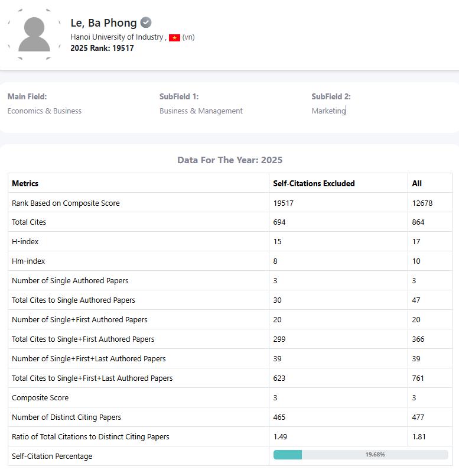This screenshot has width=459, height=476.
Task: Select the Total Cites row label
Action: click(29, 222)
